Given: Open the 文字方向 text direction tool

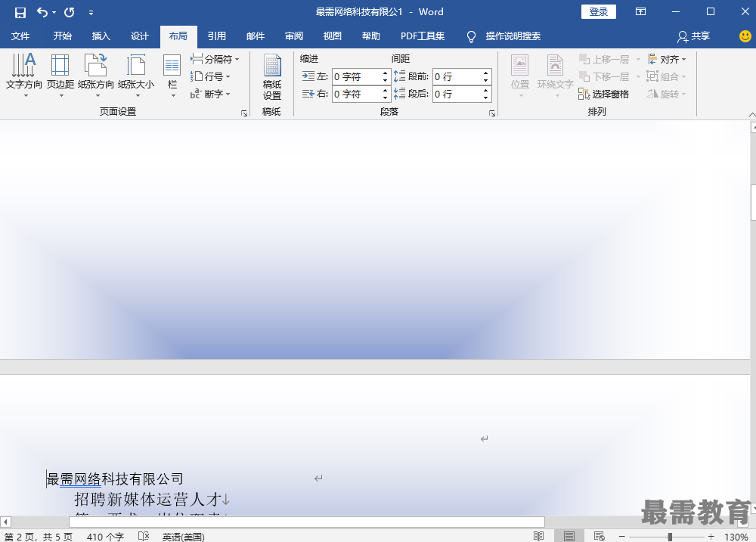Looking at the screenshot, I should tap(23, 76).
